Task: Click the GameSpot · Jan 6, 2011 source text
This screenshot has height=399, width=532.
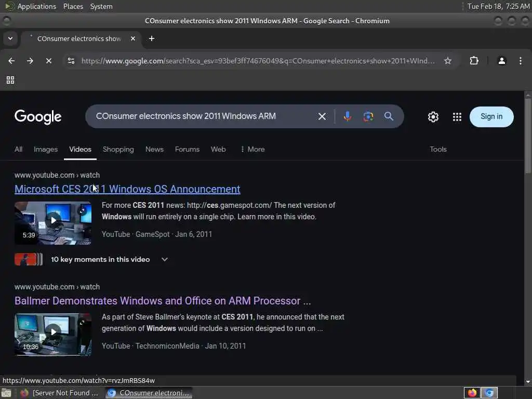Action: tap(174, 234)
